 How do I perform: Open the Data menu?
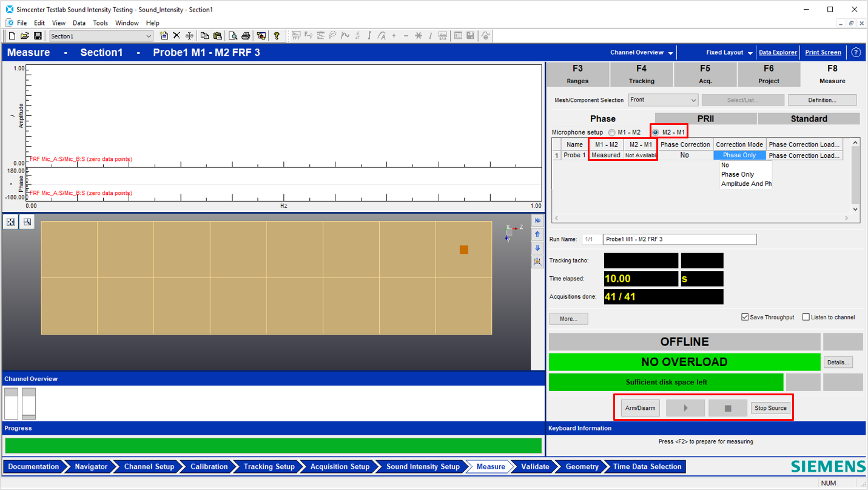click(79, 23)
